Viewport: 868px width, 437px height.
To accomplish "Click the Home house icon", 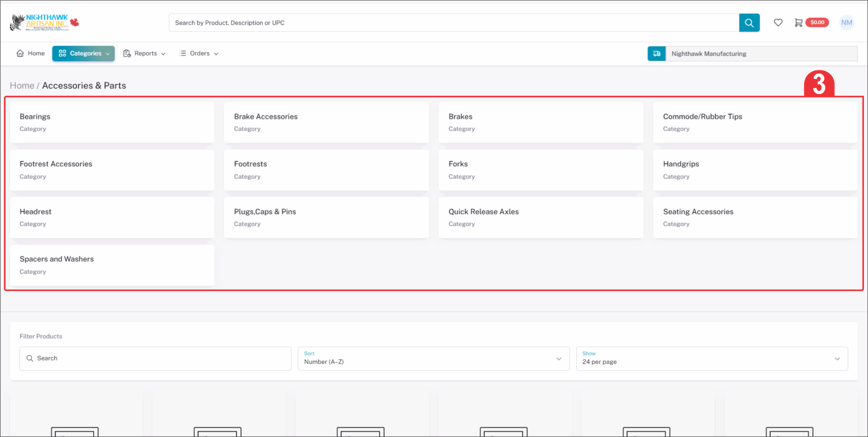I will (20, 53).
